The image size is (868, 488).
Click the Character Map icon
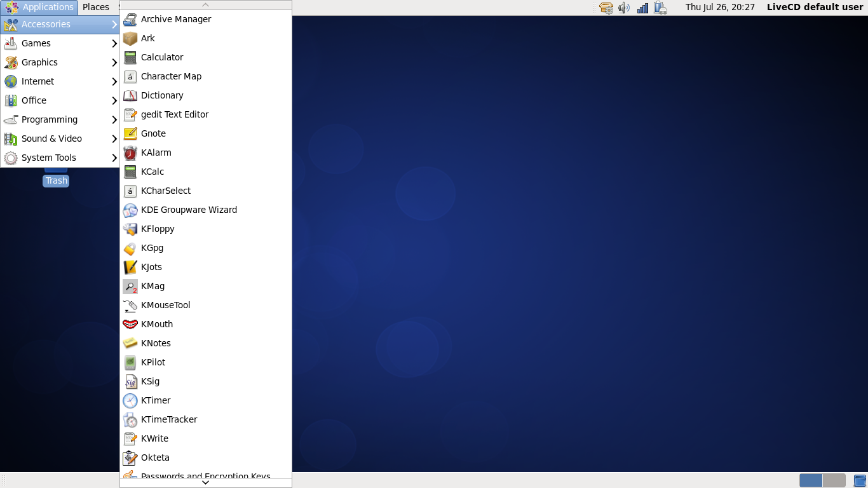click(130, 76)
